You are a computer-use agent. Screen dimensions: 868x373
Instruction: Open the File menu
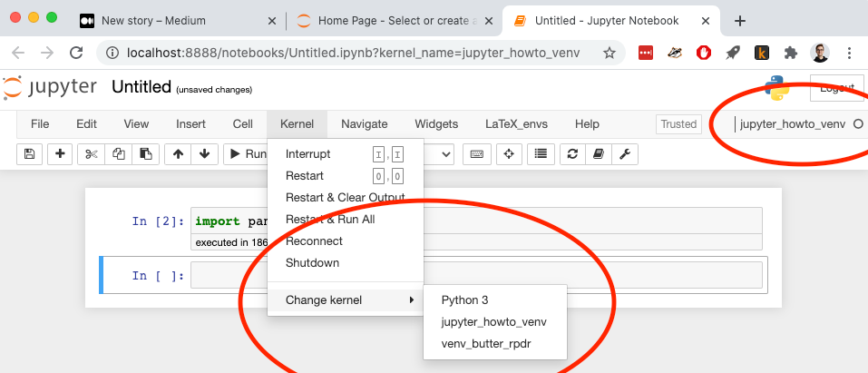click(x=40, y=124)
